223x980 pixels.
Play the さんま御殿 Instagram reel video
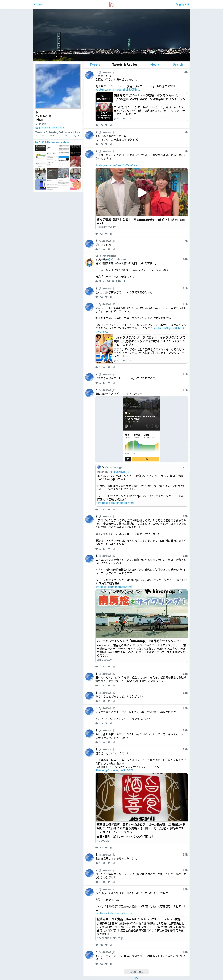click(x=142, y=193)
